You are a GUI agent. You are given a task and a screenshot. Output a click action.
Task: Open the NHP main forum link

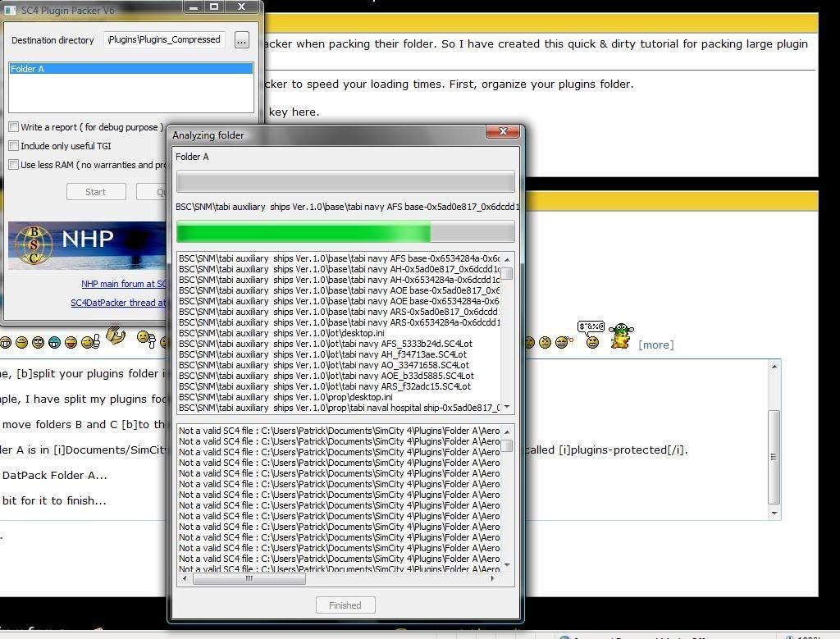tap(123, 284)
